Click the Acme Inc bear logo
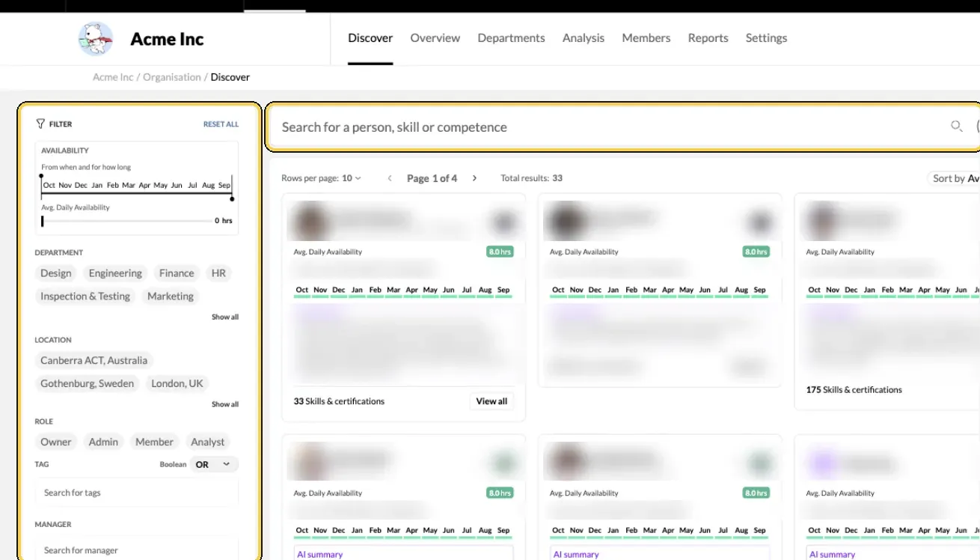The height and width of the screenshot is (560, 980). [96, 39]
